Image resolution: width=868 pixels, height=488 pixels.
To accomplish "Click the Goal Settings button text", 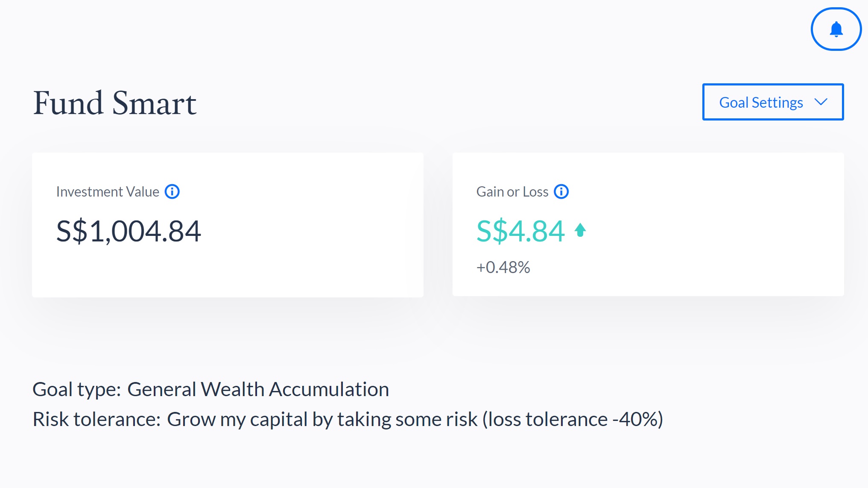I will click(761, 103).
